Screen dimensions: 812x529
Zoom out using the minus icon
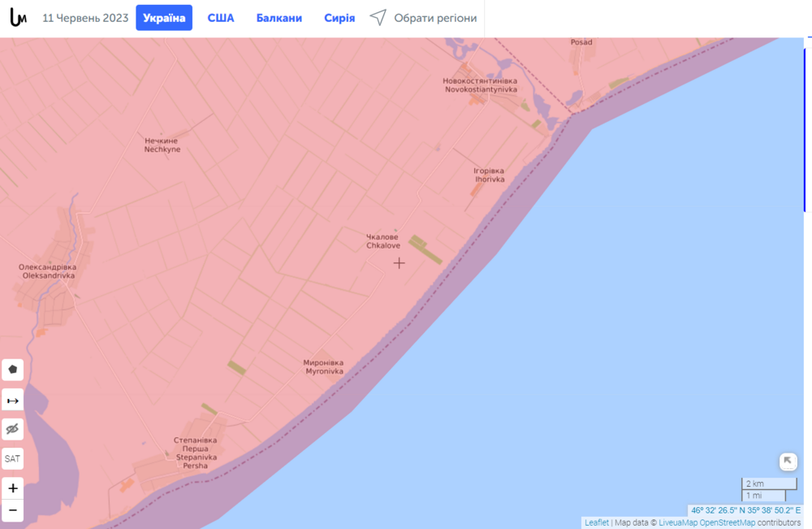coord(12,510)
